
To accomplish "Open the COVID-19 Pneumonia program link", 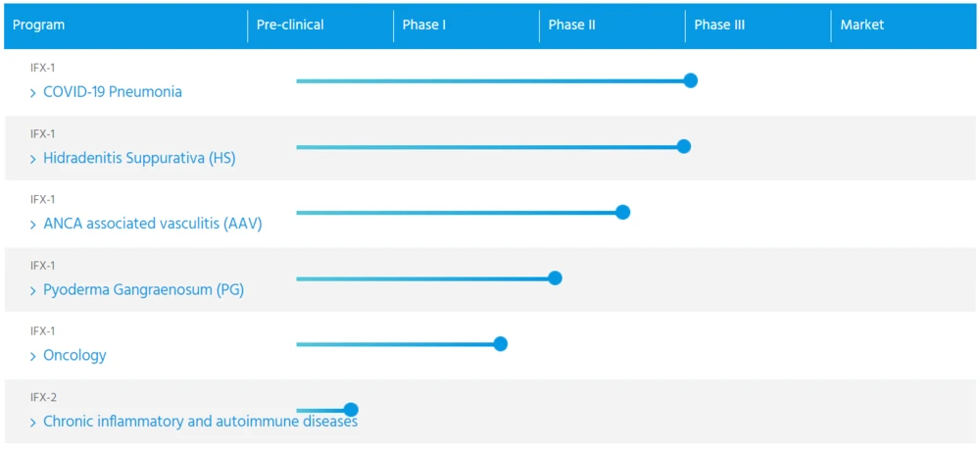I will (113, 92).
